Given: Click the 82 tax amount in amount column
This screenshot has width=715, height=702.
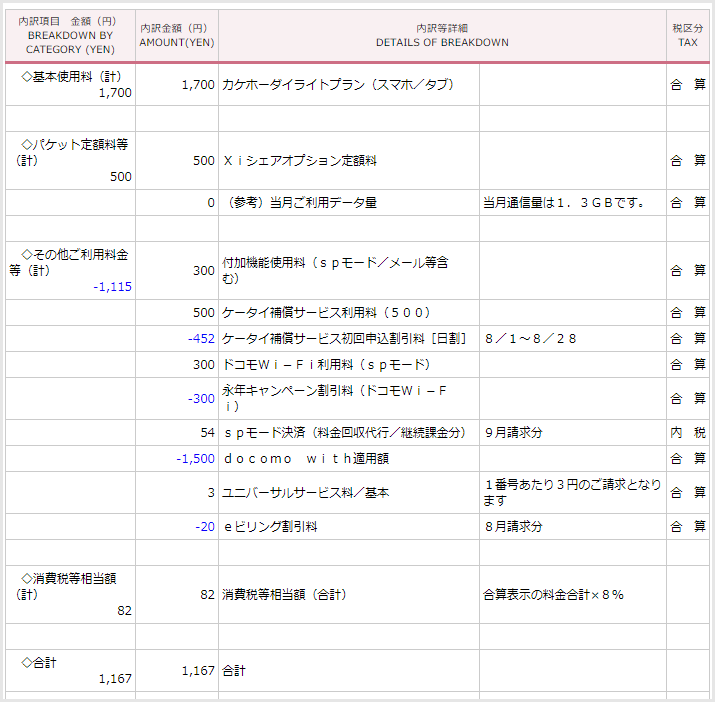Looking at the screenshot, I should [207, 594].
